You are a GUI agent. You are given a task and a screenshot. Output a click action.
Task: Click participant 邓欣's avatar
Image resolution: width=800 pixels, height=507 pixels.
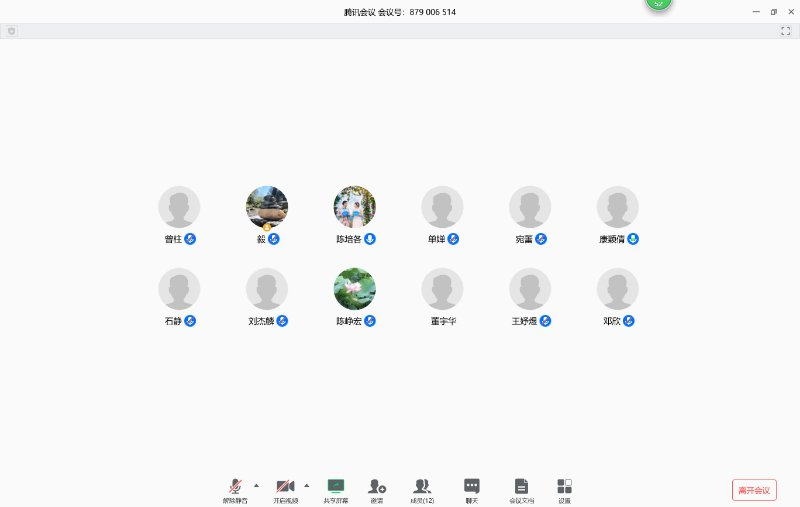618,289
